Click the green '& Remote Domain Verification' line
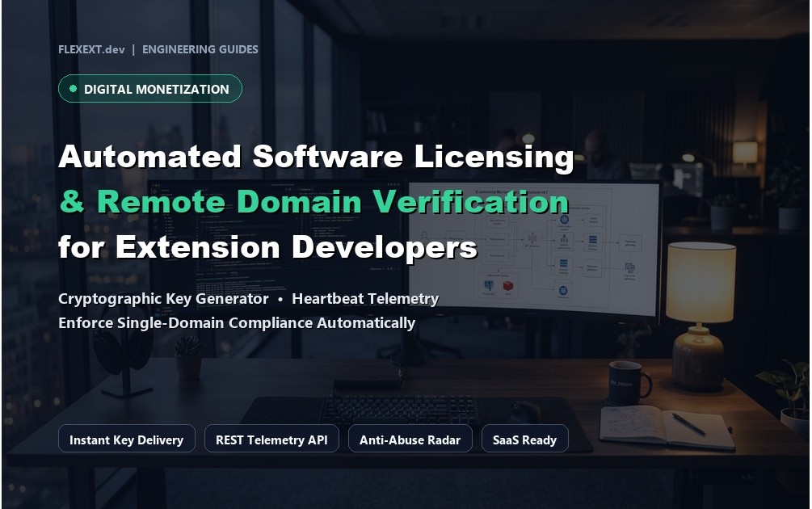Screen dimensions: 812x509 pos(314,201)
